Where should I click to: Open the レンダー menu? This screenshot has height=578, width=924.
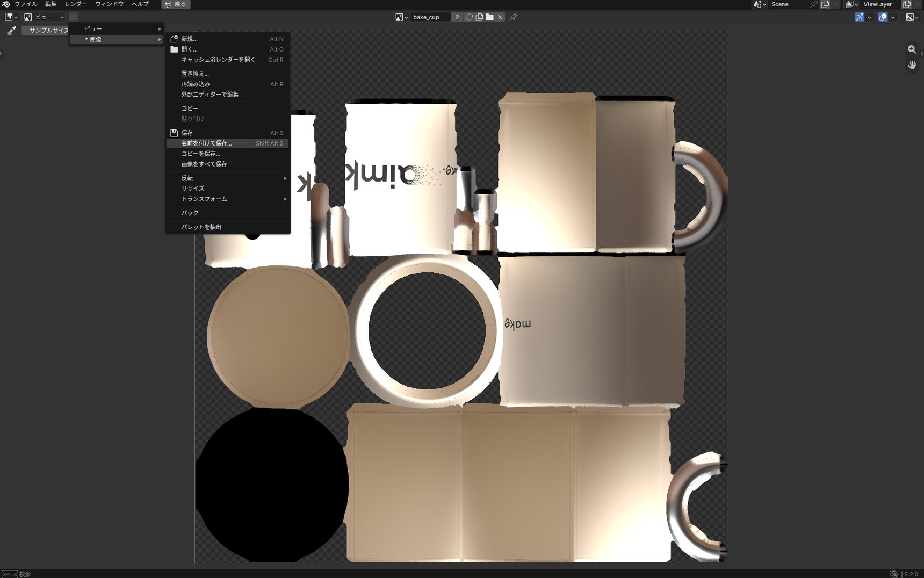coord(76,4)
